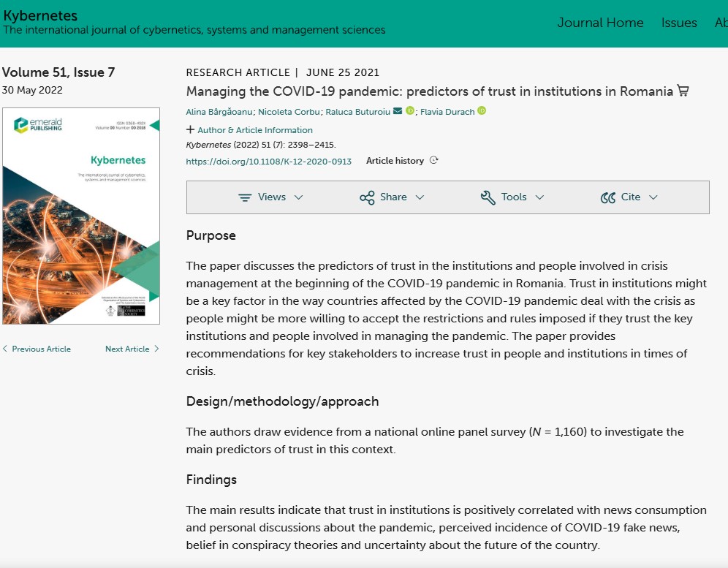Open author Nicoleta Corbu's profile link

click(x=289, y=112)
